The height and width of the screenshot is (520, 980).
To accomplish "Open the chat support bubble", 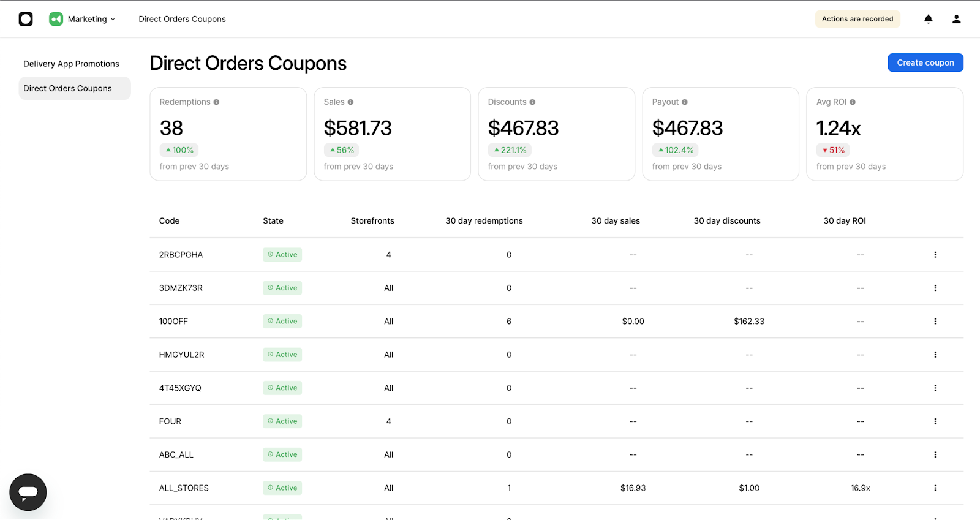I will coord(28,492).
